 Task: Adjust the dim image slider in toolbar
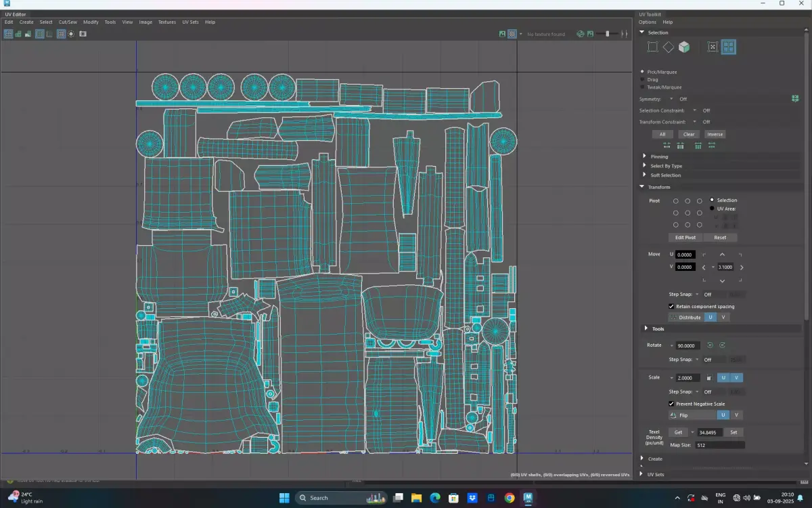(x=607, y=34)
